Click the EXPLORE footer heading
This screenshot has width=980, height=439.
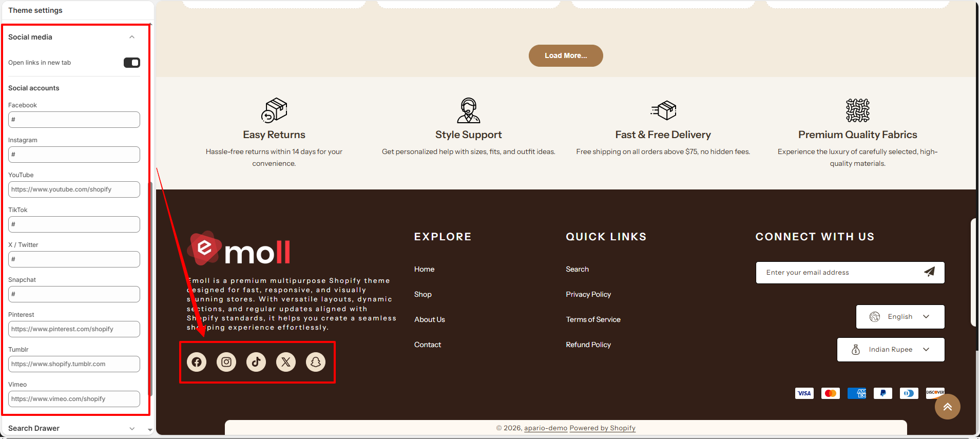(443, 237)
